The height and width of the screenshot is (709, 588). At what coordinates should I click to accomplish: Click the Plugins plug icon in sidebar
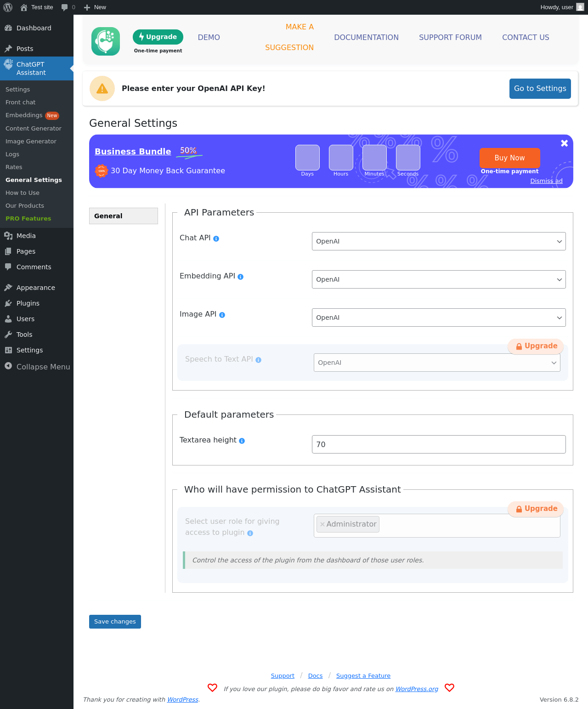click(x=8, y=303)
